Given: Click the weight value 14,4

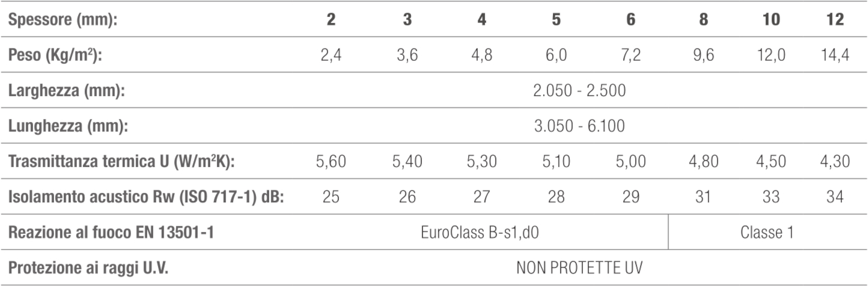Looking at the screenshot, I should click(835, 55).
